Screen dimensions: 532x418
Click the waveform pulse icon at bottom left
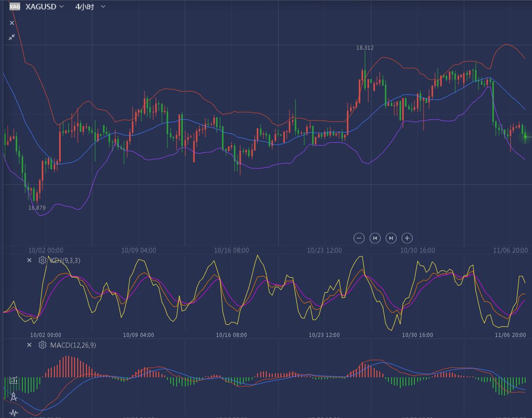coord(14,413)
